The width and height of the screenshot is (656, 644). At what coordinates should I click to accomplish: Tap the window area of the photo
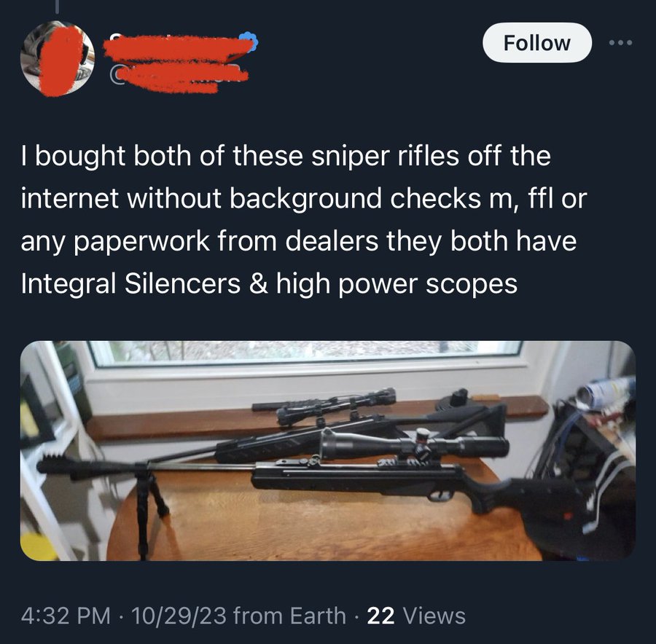pyautogui.click(x=305, y=353)
